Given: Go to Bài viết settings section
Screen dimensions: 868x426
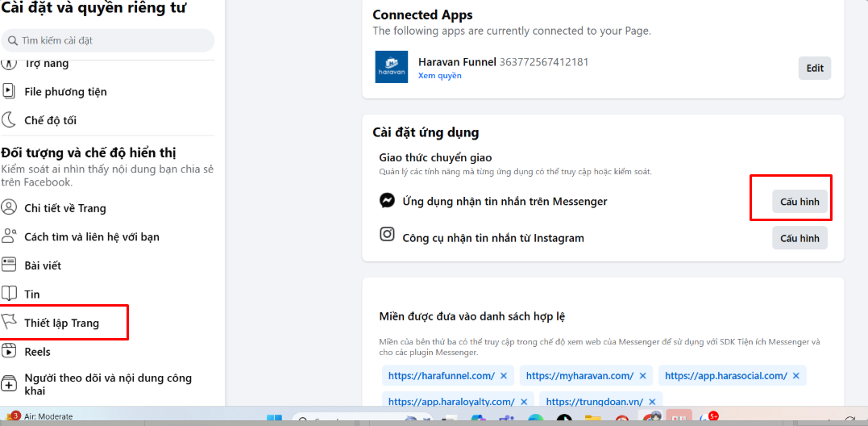Looking at the screenshot, I should (42, 265).
